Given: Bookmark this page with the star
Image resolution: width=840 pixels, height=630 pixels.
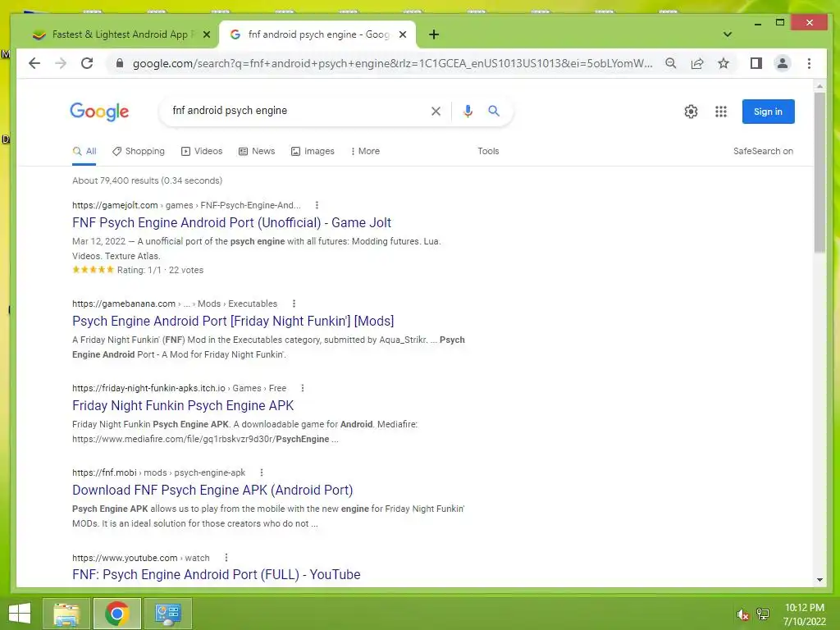Looking at the screenshot, I should [724, 63].
